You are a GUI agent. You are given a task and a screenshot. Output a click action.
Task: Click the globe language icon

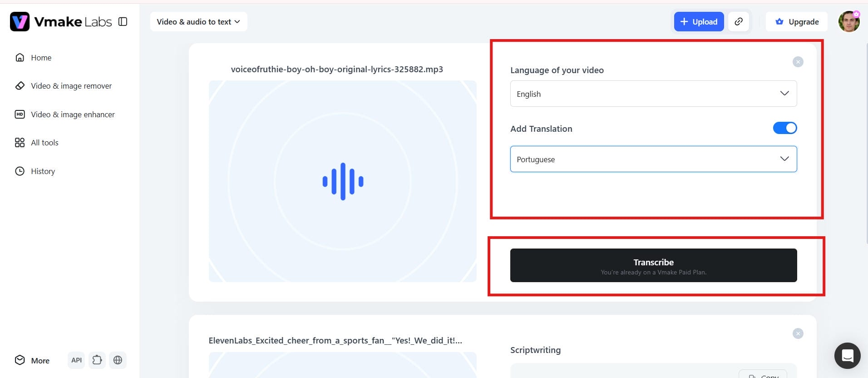(118, 360)
